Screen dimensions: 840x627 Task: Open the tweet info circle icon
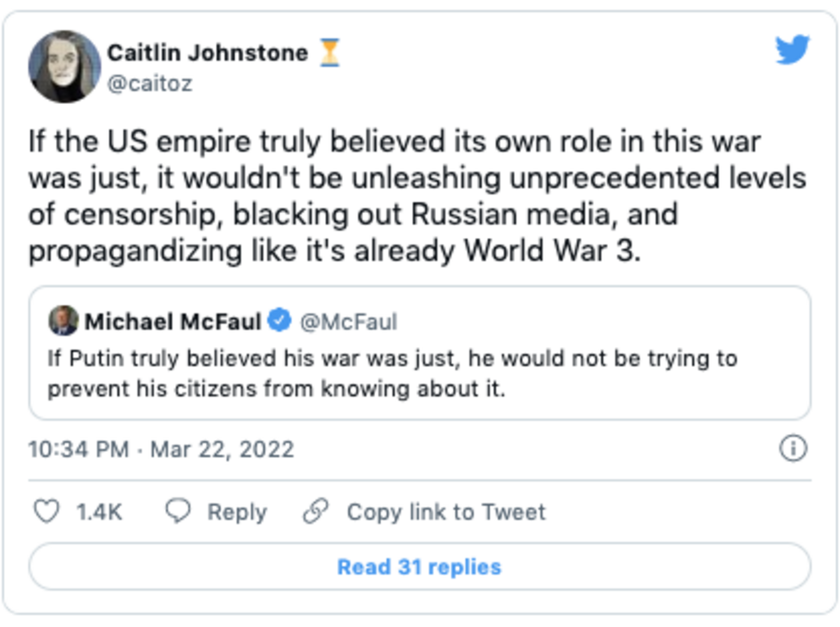pos(792,448)
